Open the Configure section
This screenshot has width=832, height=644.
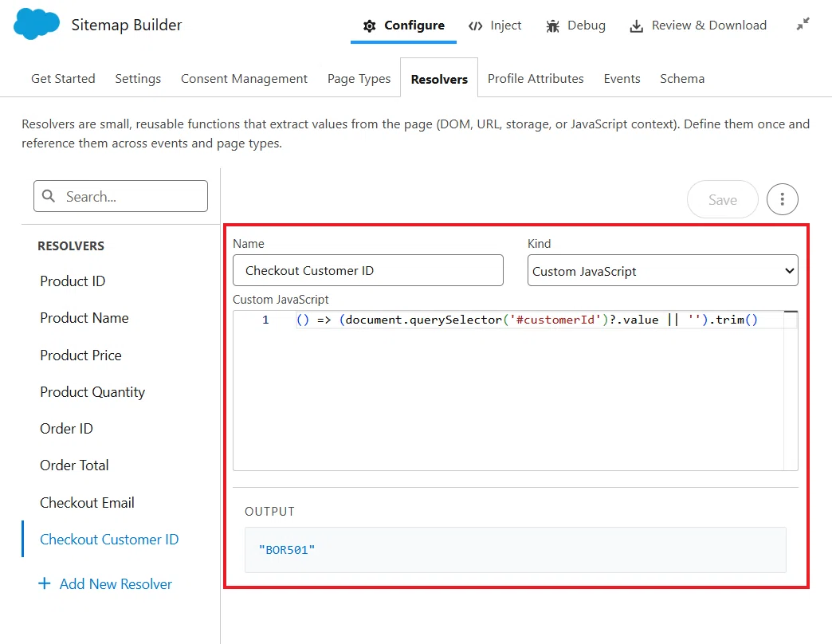tap(404, 26)
